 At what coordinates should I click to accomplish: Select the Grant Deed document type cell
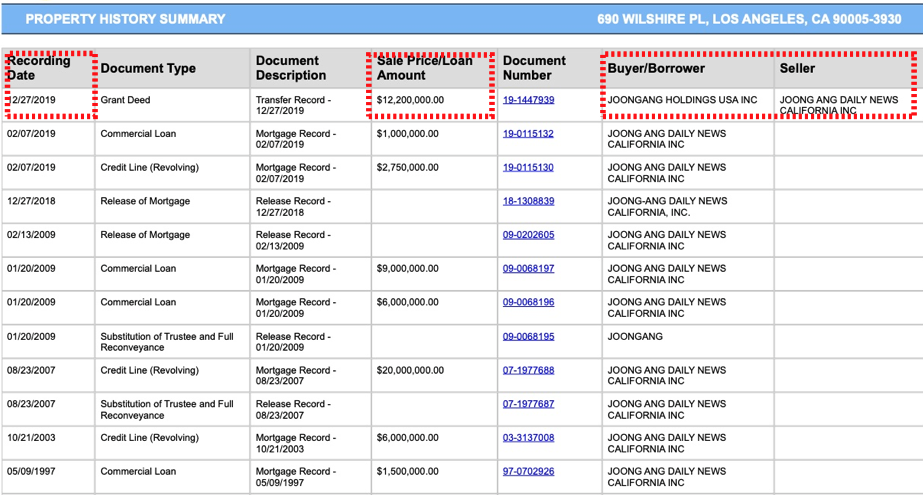(125, 101)
